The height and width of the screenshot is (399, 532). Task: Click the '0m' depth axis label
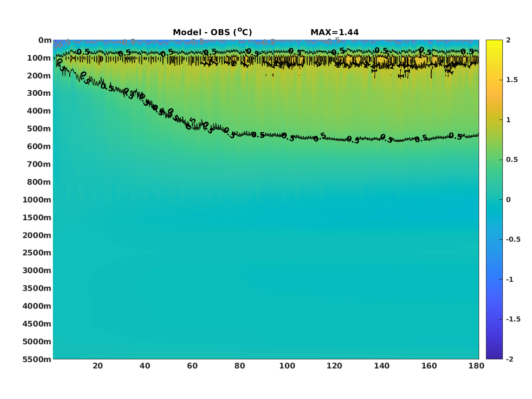[45, 41]
